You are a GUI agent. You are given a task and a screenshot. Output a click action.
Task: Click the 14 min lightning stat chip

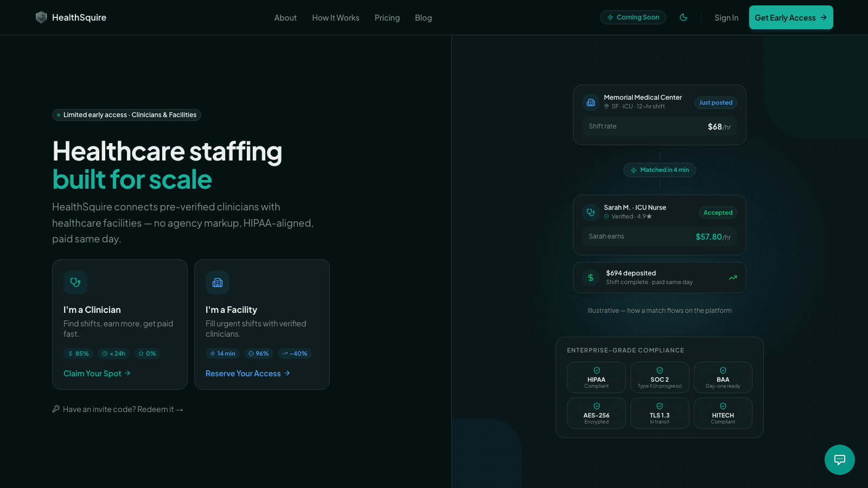(222, 354)
